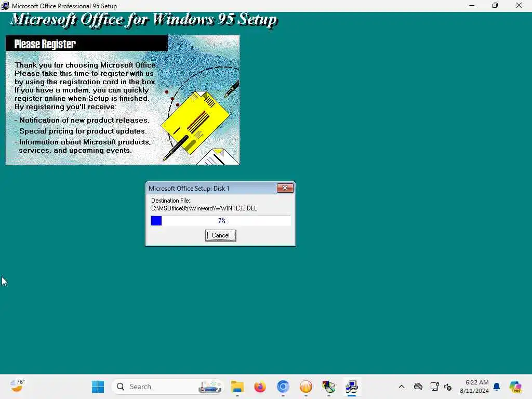This screenshot has height=399, width=532.
Task: Click the 'Notification of new product releases' line
Action: 82,120
